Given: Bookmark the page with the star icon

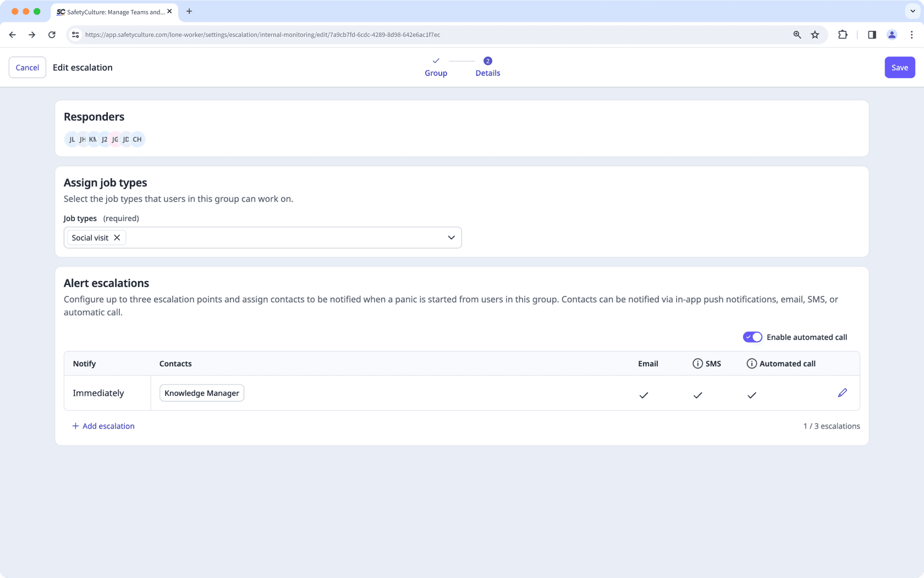Looking at the screenshot, I should tap(815, 34).
